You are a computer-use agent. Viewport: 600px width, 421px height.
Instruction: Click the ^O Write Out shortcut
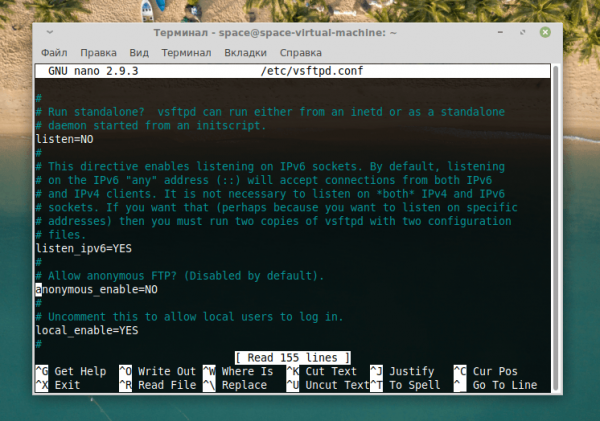[x=157, y=371]
